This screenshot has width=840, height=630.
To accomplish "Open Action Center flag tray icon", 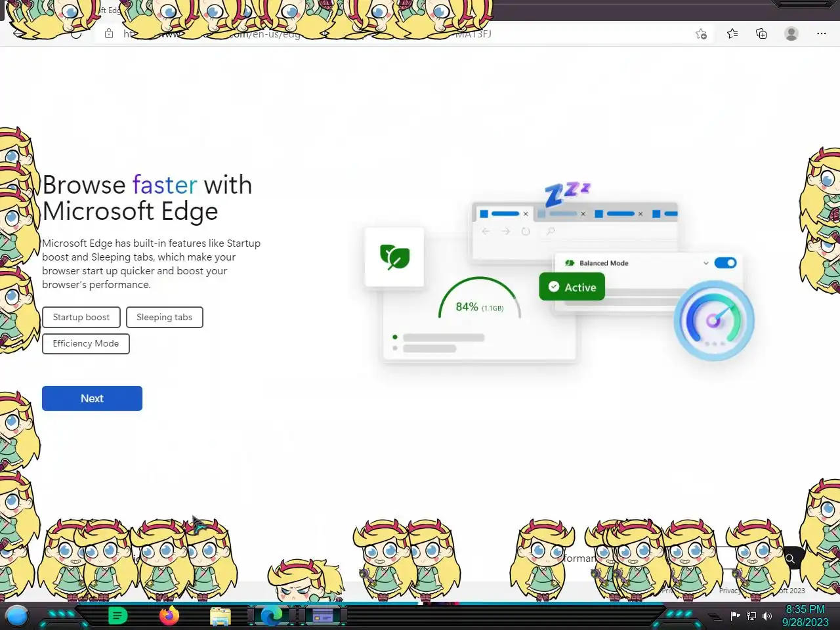I will pyautogui.click(x=735, y=616).
